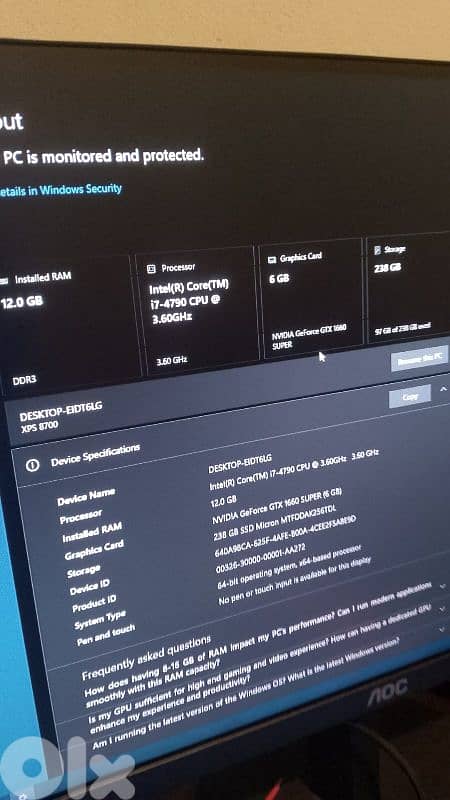Click the Device Specifications heading
The width and height of the screenshot is (450, 800).
pyautogui.click(x=95, y=455)
